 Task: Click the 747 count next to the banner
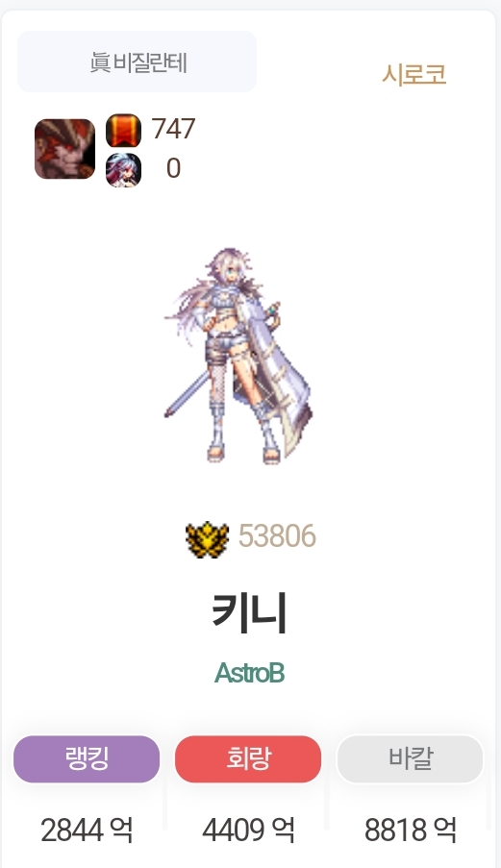point(173,129)
